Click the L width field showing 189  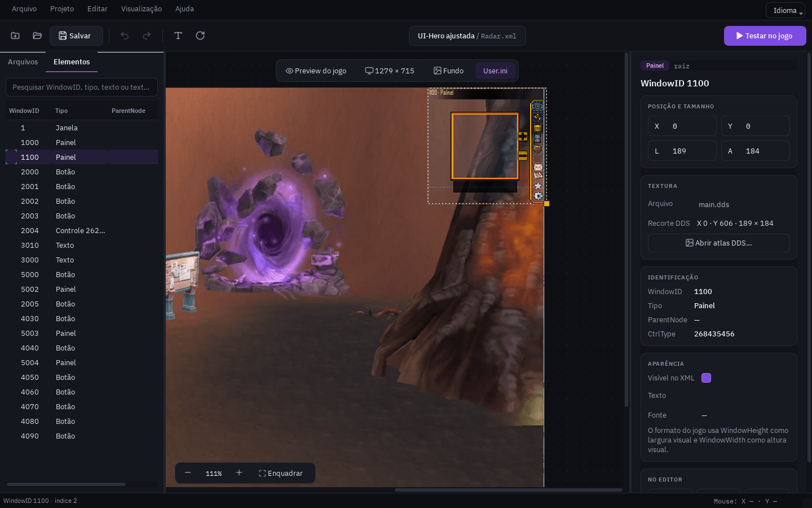682,151
